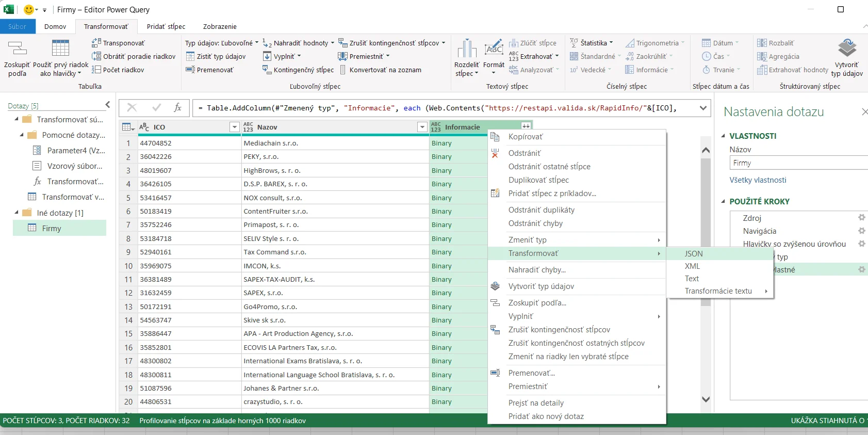Select the Zdroj applied step
Screen dimensions: 868x435
pos(752,218)
